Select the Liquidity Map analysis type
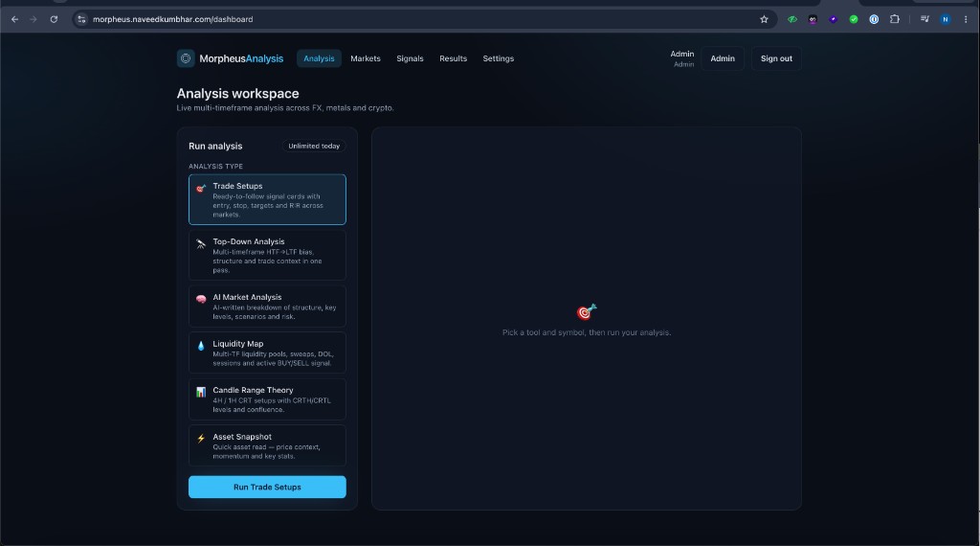Image resolution: width=980 pixels, height=546 pixels. [267, 353]
